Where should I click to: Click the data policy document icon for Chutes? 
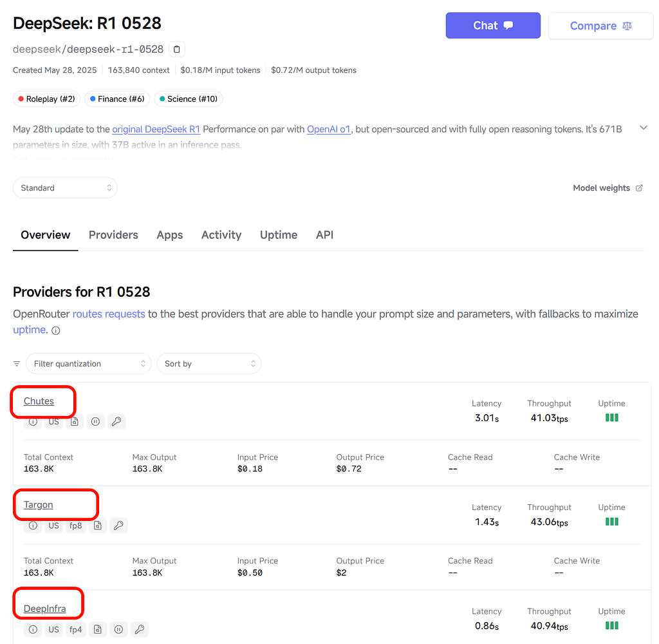(75, 421)
